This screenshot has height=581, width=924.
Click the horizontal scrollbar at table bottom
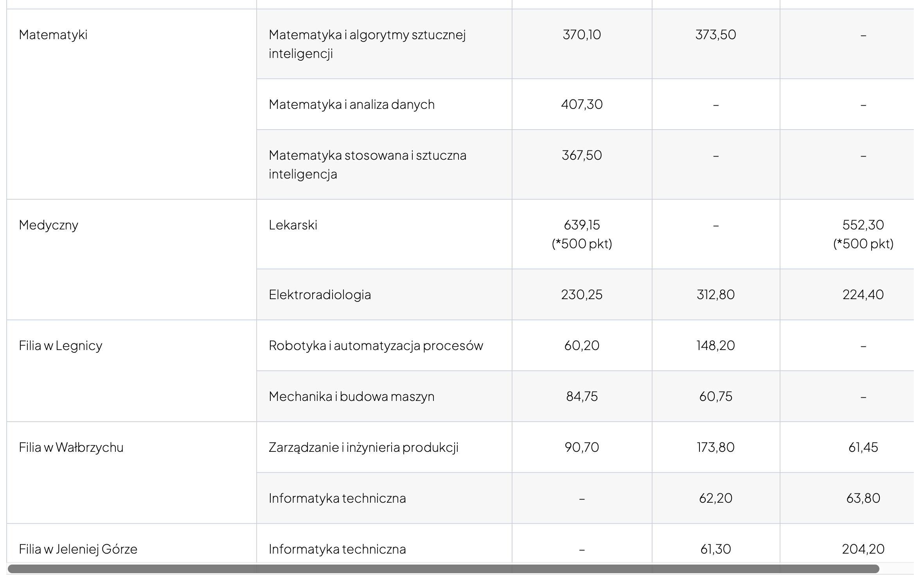coord(443,569)
